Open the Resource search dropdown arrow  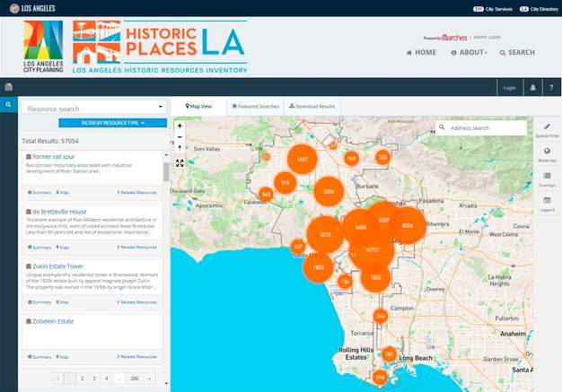160,109
